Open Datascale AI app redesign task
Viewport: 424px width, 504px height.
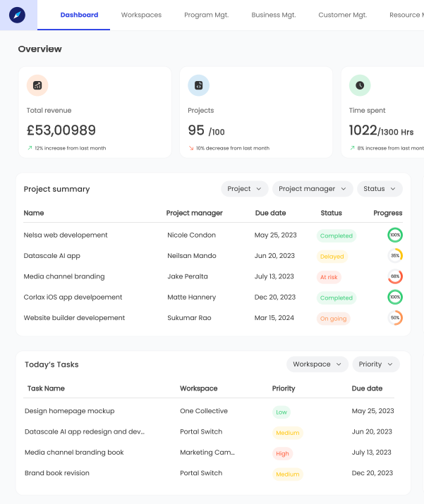point(85,431)
